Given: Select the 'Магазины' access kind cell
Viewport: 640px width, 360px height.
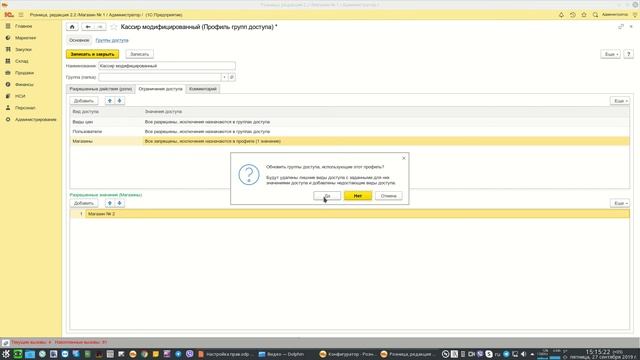Looking at the screenshot, I should (x=106, y=141).
